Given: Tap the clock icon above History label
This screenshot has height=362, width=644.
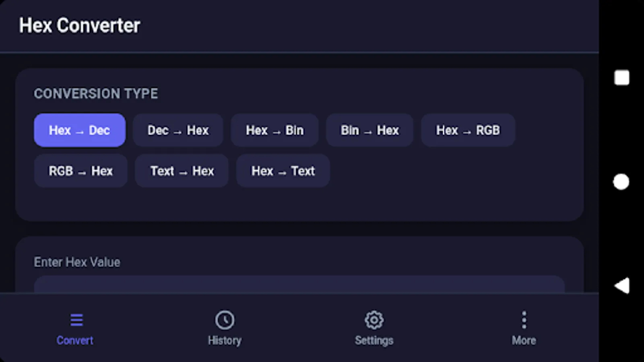Looking at the screenshot, I should [225, 319].
